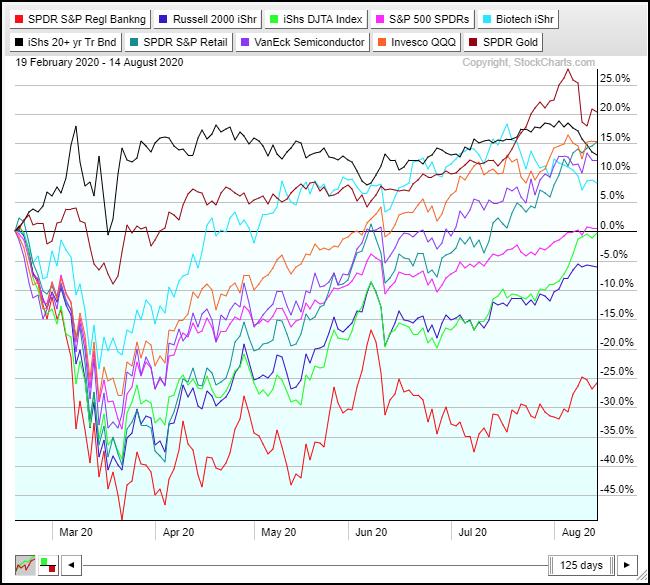Toggle SPDR S&P Regl Bankng series
Screen dimensions: 650x585
click(81, 18)
